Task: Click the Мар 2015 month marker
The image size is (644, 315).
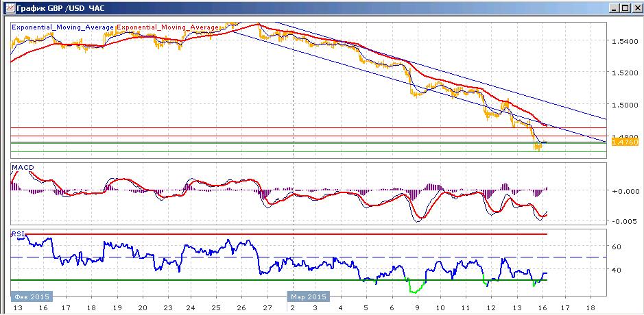Action: click(x=308, y=297)
